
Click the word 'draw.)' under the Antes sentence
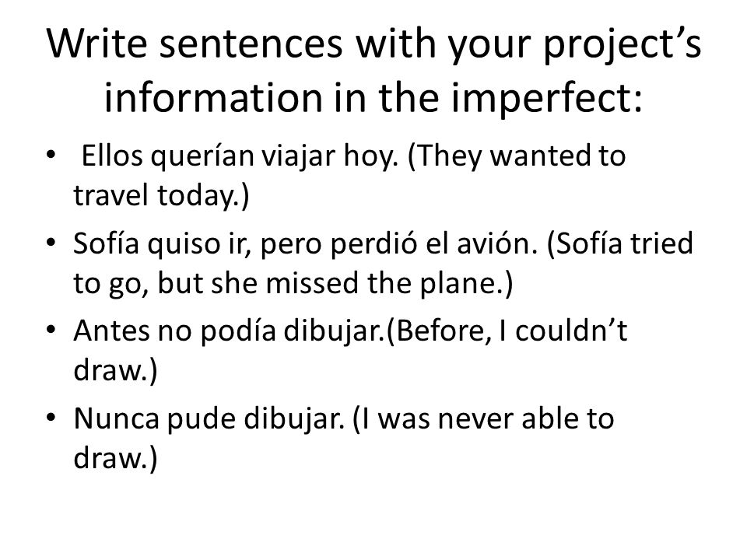(115, 371)
